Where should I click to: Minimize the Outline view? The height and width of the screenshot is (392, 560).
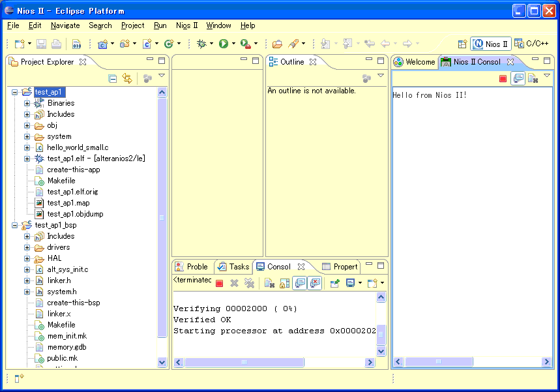point(369,59)
